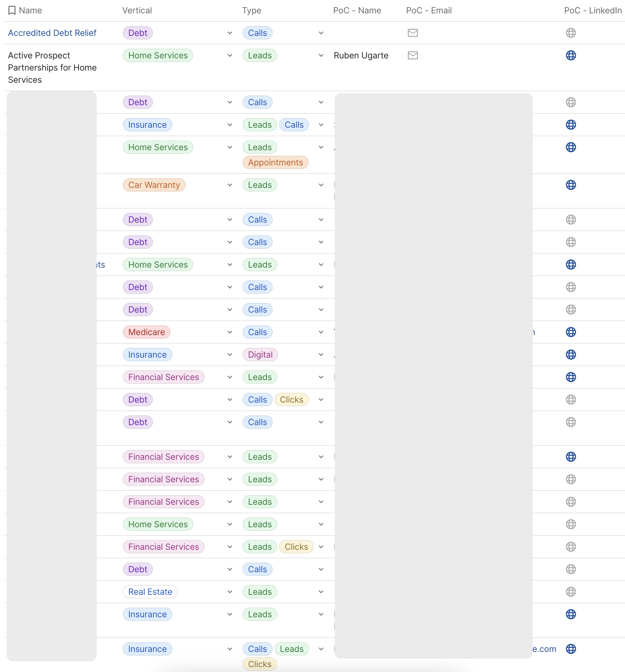This screenshot has width=625, height=672.
Task: Open the Accredited Debt Relief link
Action: pyautogui.click(x=52, y=33)
